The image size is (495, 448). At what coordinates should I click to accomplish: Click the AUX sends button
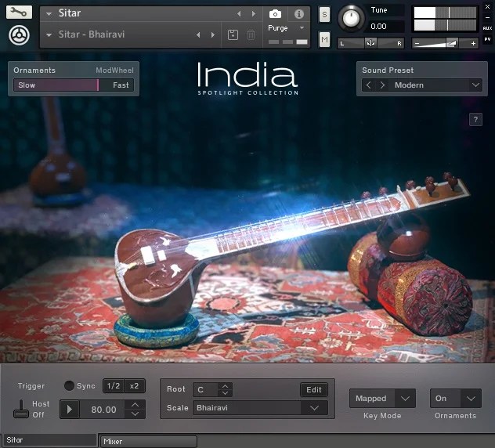coord(487,28)
